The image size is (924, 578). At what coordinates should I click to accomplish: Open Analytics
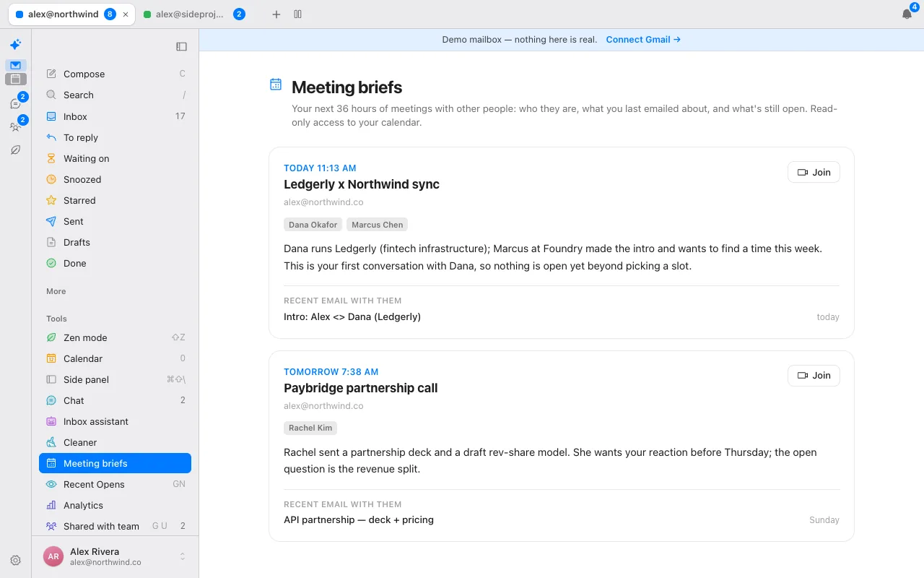click(x=115, y=505)
